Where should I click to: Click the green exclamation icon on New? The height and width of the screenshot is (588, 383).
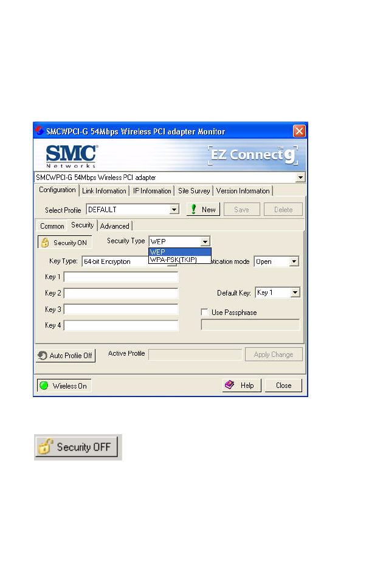(193, 209)
